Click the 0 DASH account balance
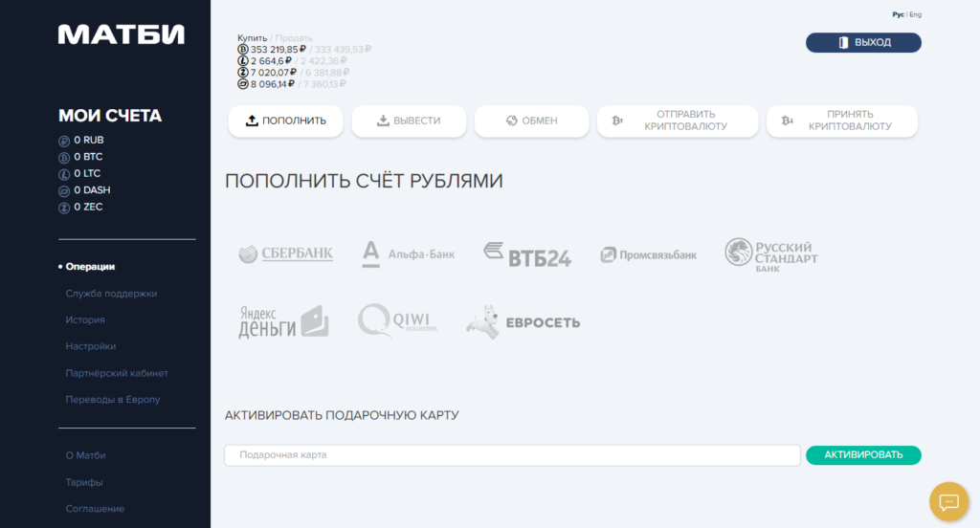 point(92,190)
